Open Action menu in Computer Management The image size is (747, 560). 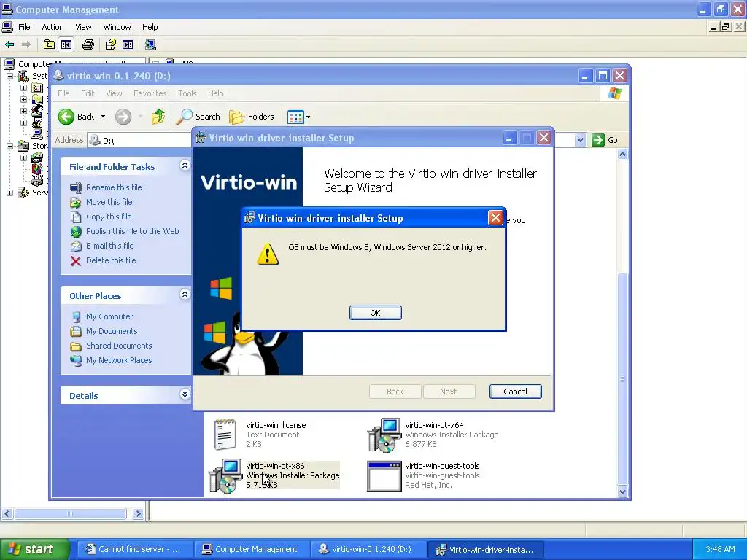53,27
